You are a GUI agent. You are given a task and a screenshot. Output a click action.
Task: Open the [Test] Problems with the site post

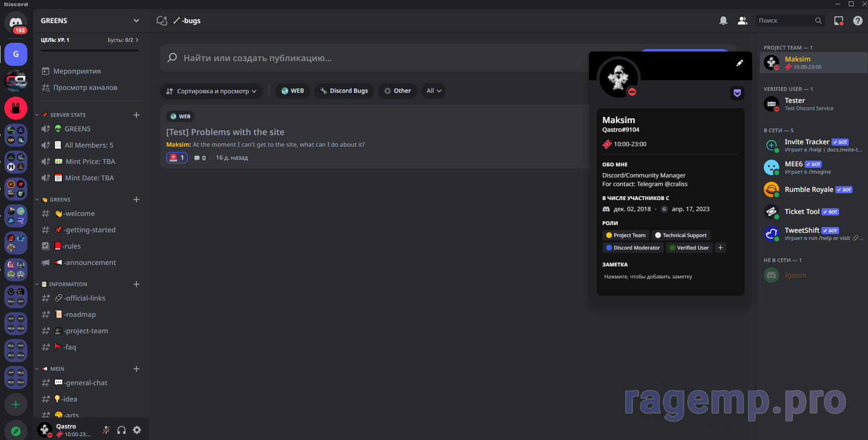[225, 132]
